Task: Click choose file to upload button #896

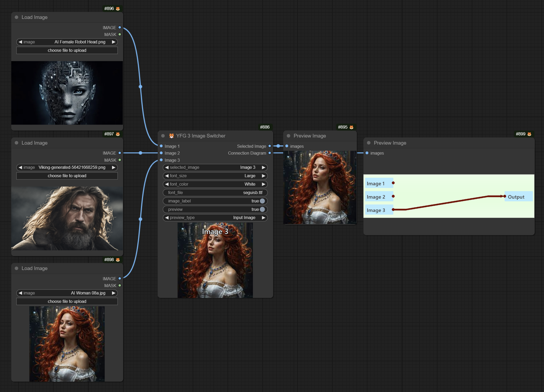Action: pos(67,51)
